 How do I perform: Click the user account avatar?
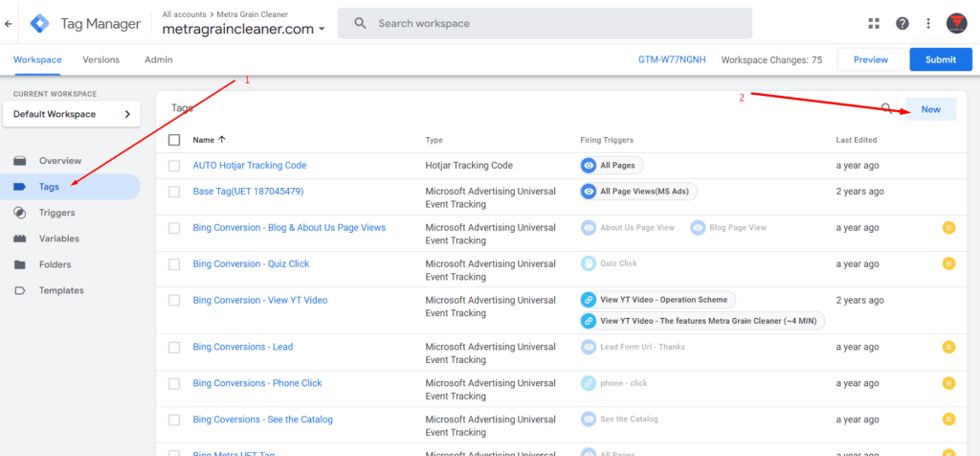957,23
